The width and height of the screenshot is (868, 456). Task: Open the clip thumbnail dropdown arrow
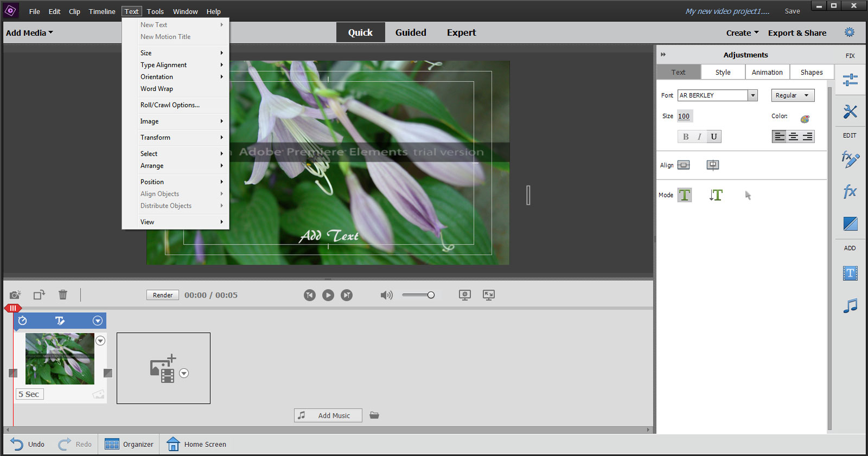click(x=100, y=341)
